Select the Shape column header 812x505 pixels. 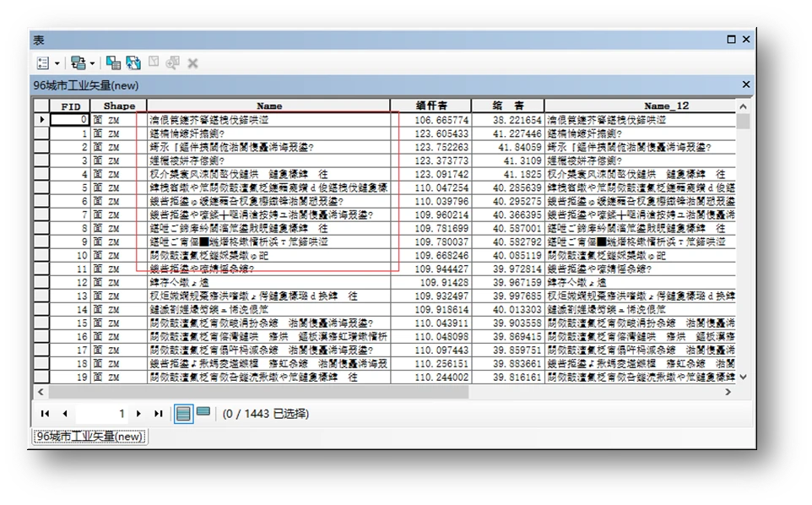118,106
